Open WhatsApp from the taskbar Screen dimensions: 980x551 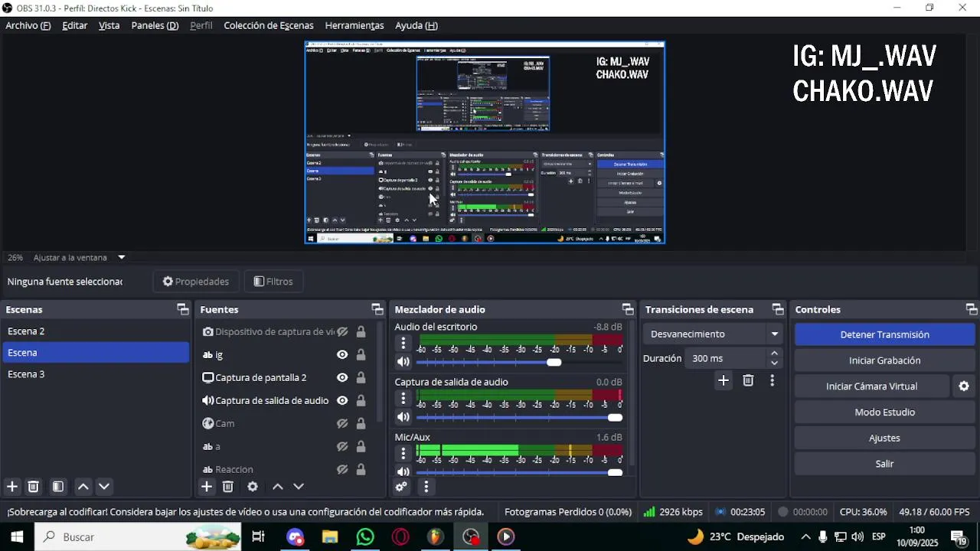[x=365, y=537]
